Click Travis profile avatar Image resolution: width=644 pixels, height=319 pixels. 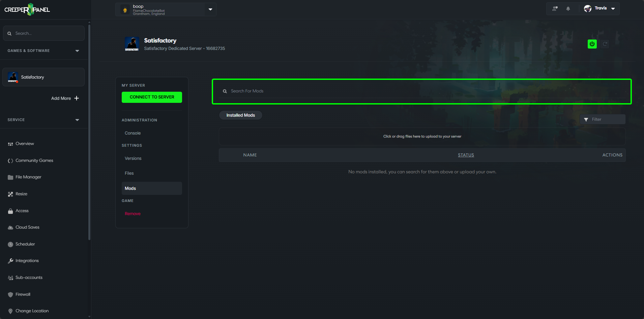tap(588, 9)
